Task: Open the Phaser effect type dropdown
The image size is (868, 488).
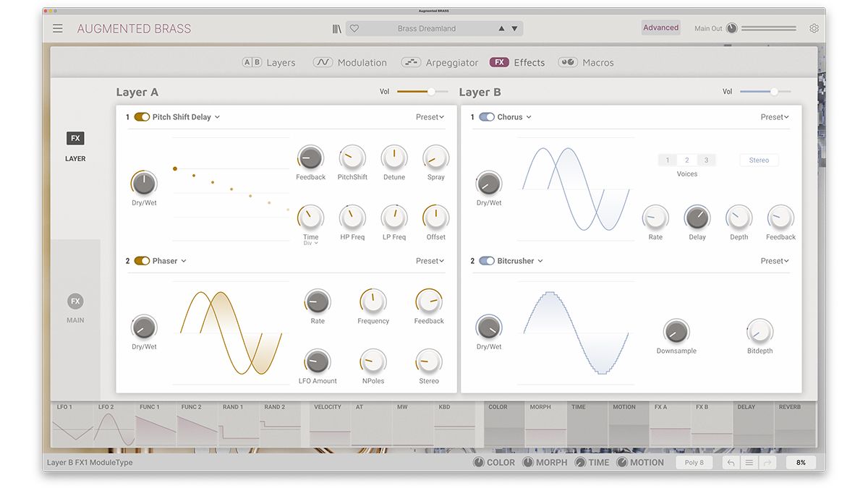Action: click(169, 261)
